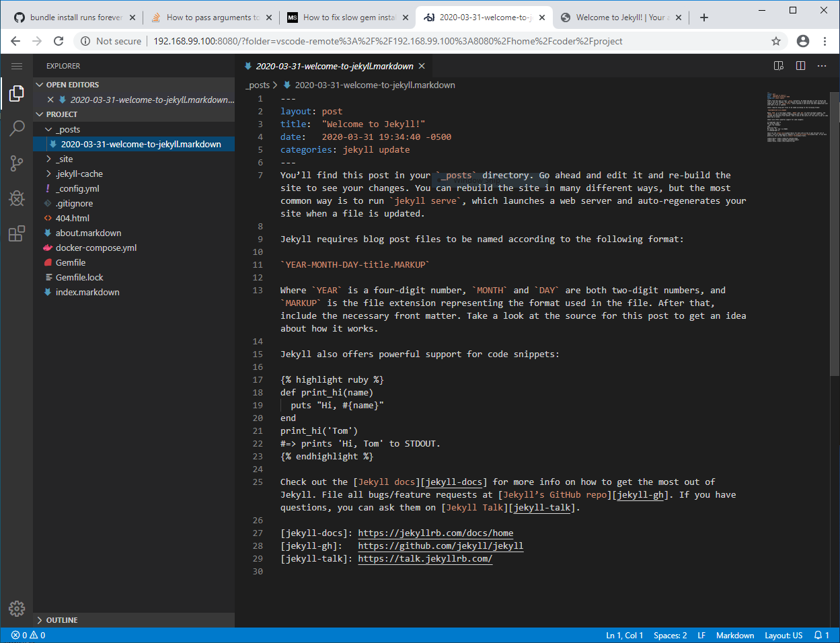Expand the Outline section
840x643 pixels.
point(134,620)
